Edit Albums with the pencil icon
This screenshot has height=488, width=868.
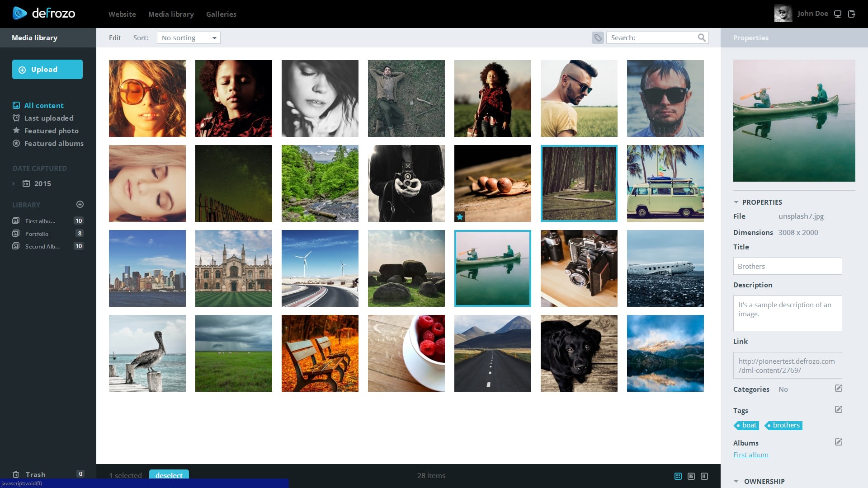pyautogui.click(x=839, y=442)
